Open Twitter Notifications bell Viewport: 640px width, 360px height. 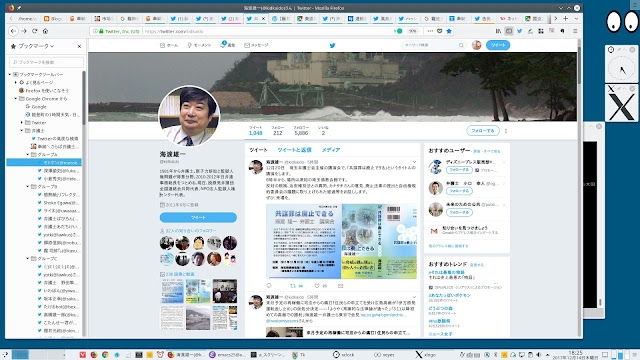(227, 45)
